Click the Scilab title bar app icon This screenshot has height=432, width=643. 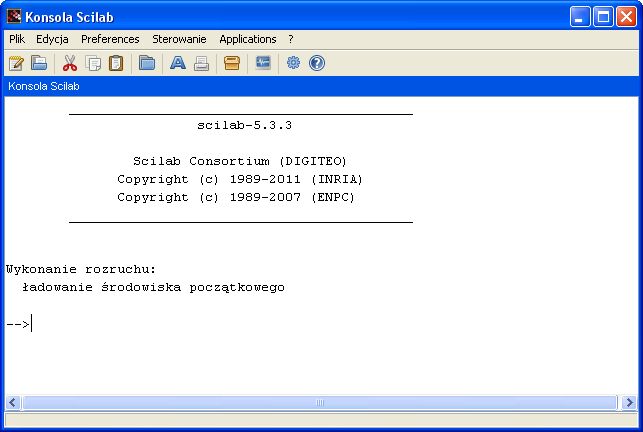click(x=14, y=16)
